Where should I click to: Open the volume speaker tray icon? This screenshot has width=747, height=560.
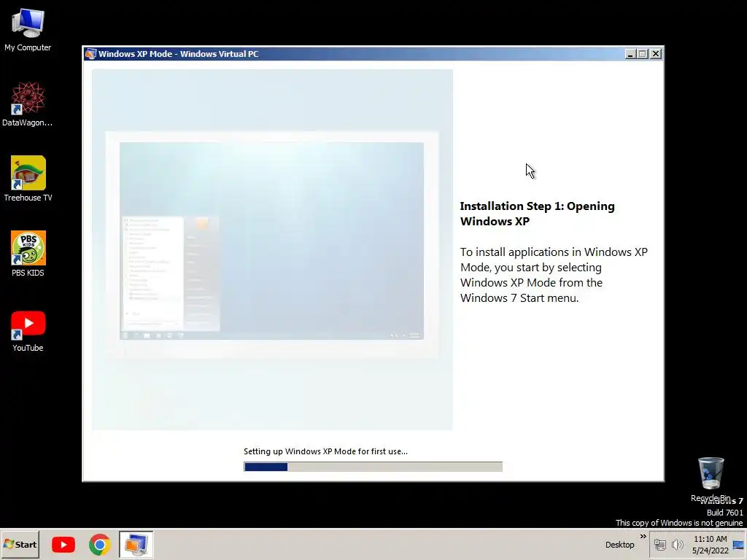tap(677, 545)
